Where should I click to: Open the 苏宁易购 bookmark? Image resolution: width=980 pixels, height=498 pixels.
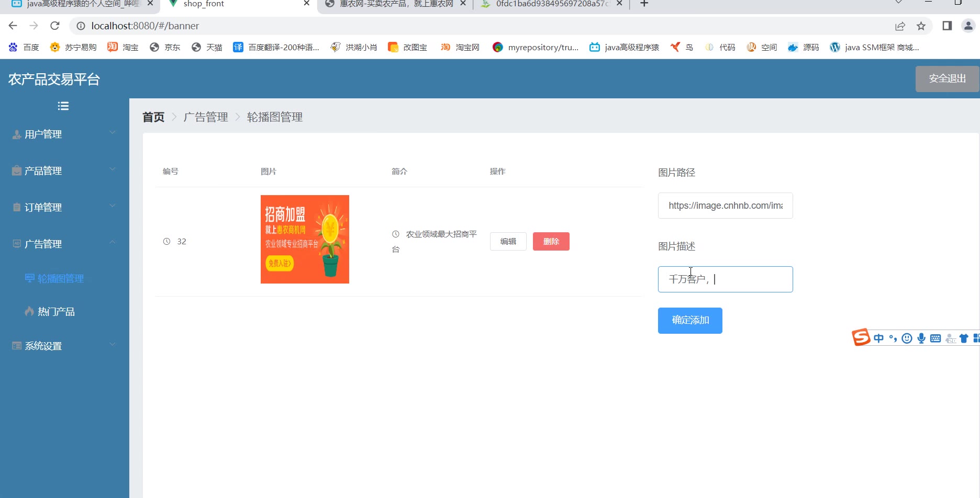click(73, 48)
